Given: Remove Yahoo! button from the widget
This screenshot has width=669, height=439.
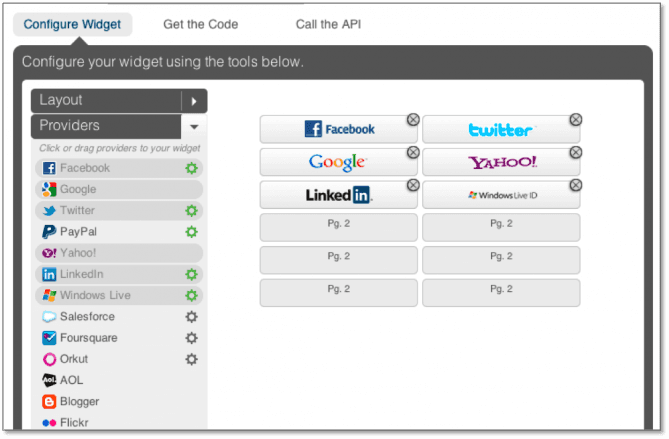Looking at the screenshot, I should [575, 153].
